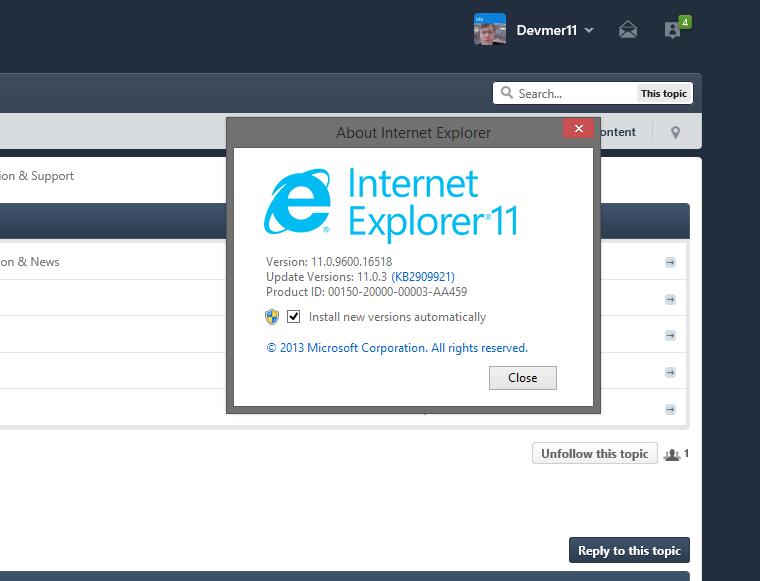Viewport: 760px width, 581px height.
Task: Click followers icon beside count 1
Action: coord(672,455)
